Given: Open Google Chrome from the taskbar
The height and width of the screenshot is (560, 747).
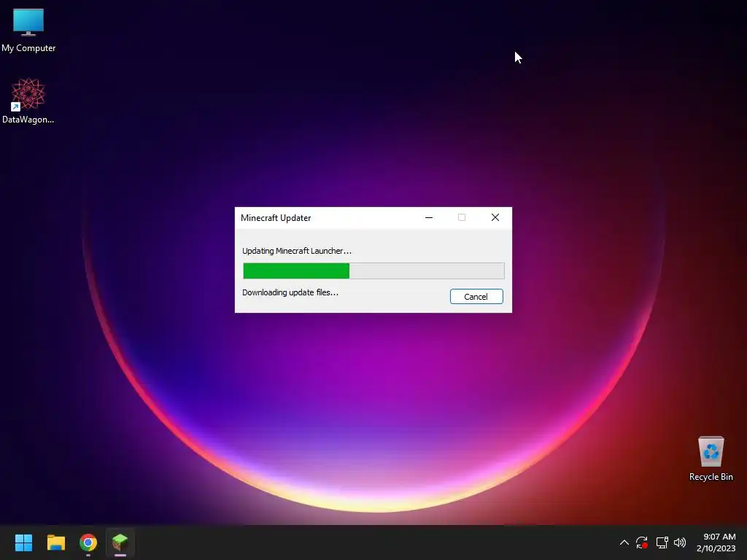Looking at the screenshot, I should (x=88, y=542).
